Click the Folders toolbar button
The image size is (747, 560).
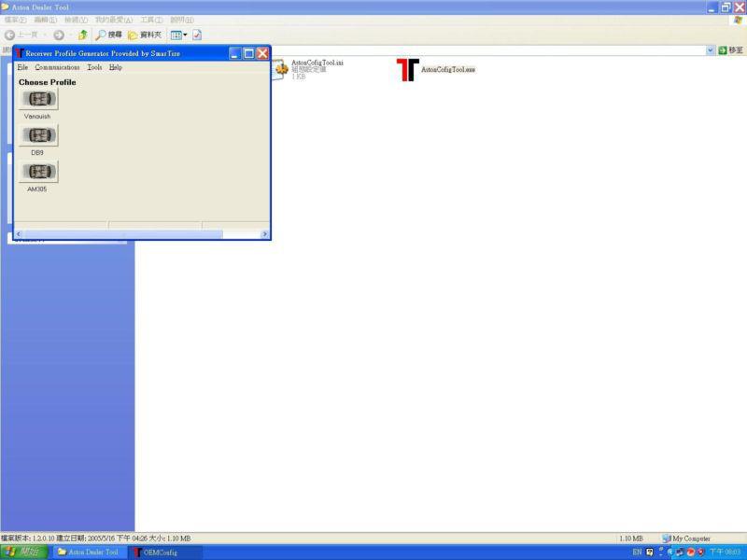pos(145,35)
